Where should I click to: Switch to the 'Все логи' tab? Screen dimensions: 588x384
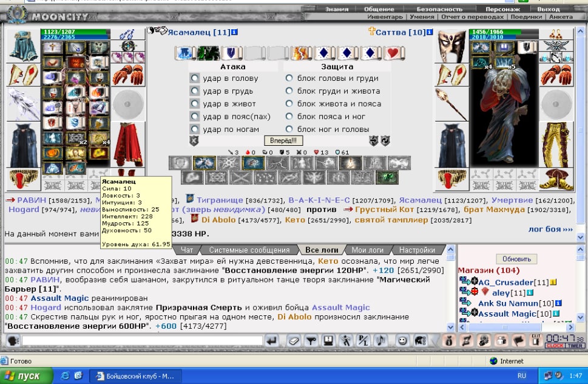tap(322, 250)
